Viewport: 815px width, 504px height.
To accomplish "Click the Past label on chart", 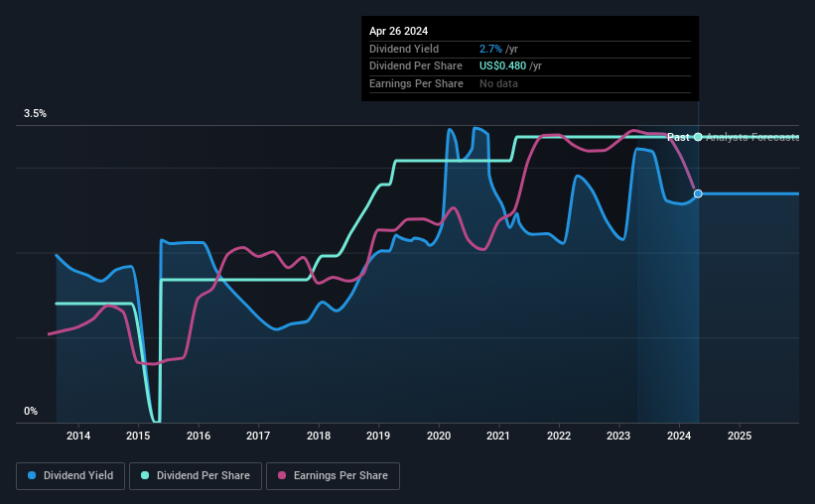I will pyautogui.click(x=678, y=137).
